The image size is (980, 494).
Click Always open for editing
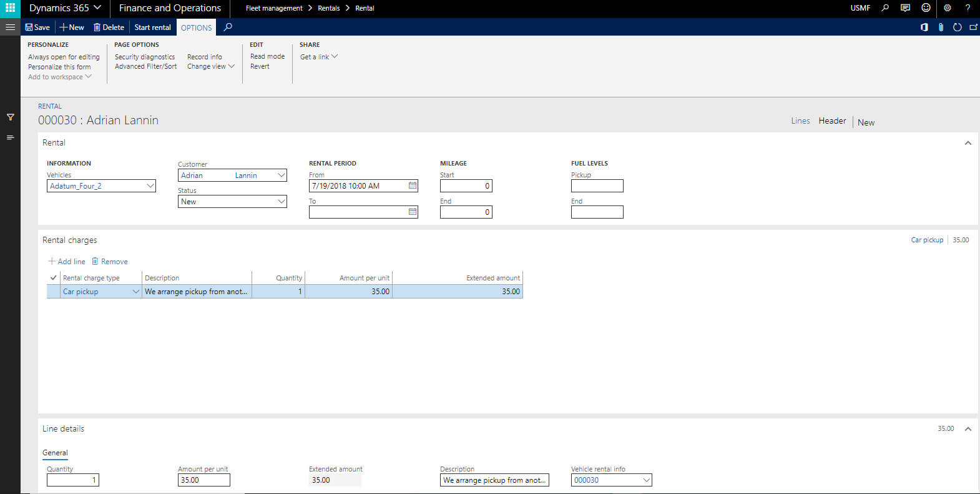[x=64, y=57]
